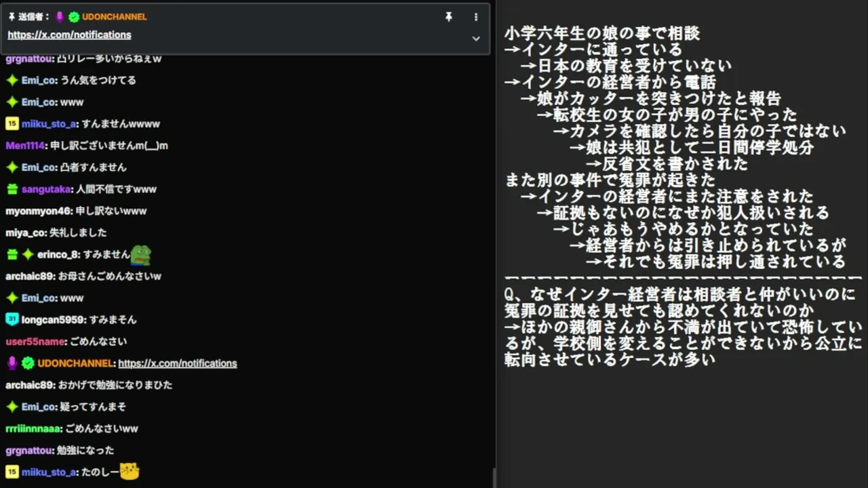868x488 pixels.
Task: Open the Men1114 username
Action: [x=24, y=146]
